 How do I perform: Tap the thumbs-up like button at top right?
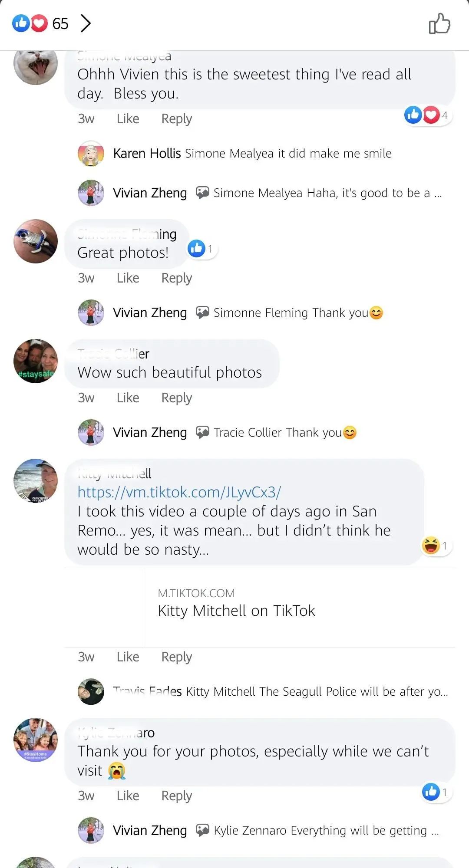coord(439,23)
